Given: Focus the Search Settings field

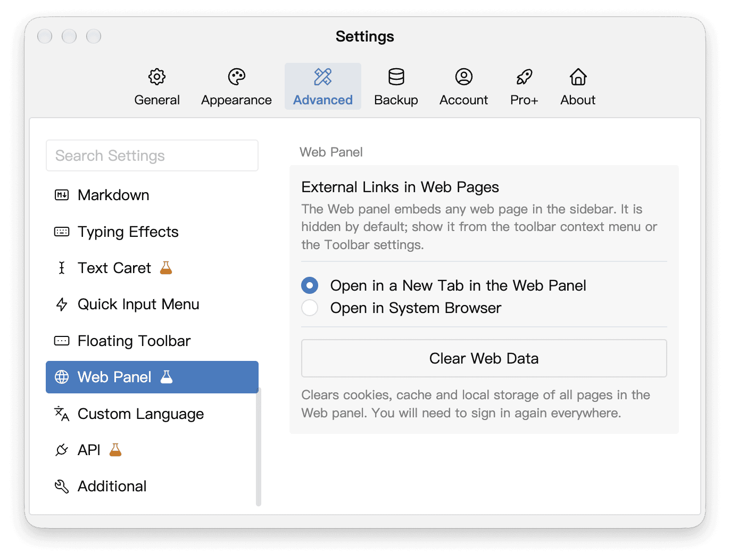Looking at the screenshot, I should coord(152,155).
